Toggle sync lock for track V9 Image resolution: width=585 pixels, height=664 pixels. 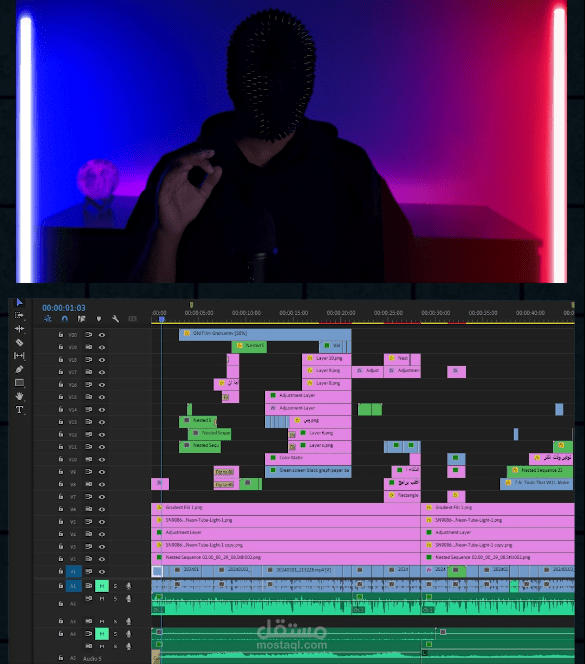(x=89, y=472)
